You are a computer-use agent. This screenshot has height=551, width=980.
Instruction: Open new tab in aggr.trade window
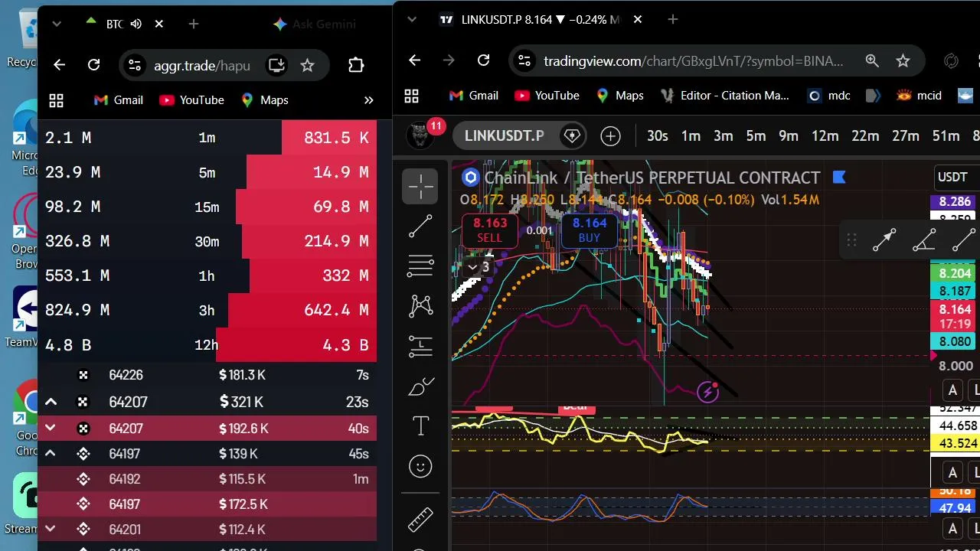pyautogui.click(x=194, y=24)
